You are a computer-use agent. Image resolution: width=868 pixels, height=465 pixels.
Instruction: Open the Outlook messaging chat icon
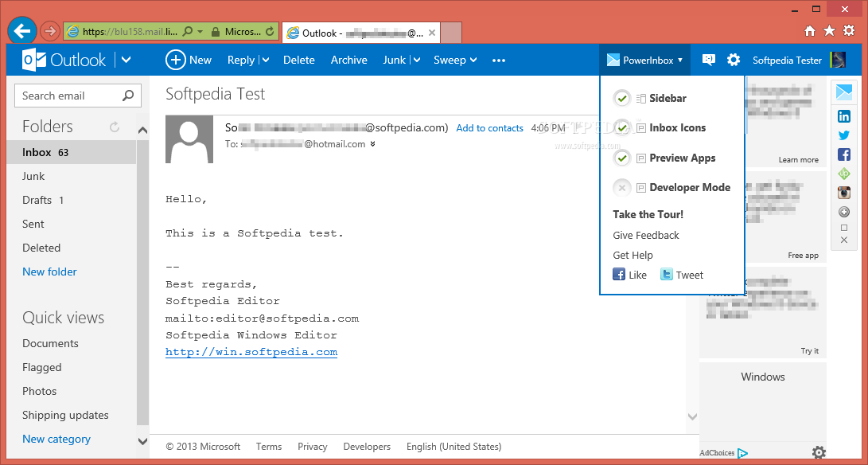click(x=709, y=60)
